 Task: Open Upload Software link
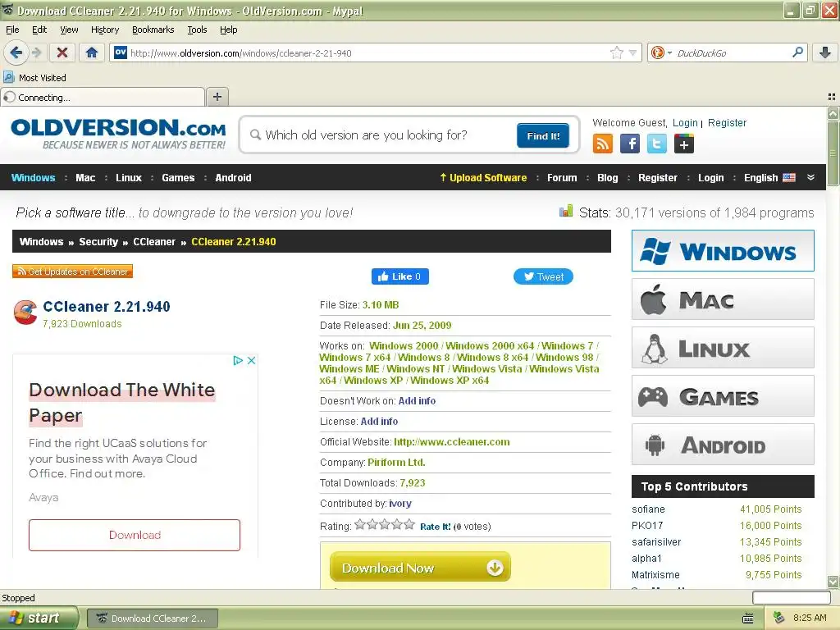(x=483, y=177)
